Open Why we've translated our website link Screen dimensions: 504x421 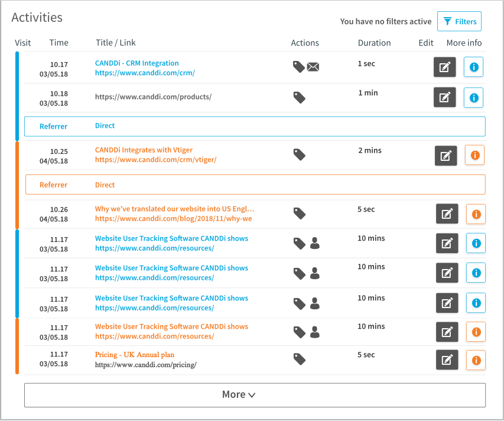tap(174, 209)
